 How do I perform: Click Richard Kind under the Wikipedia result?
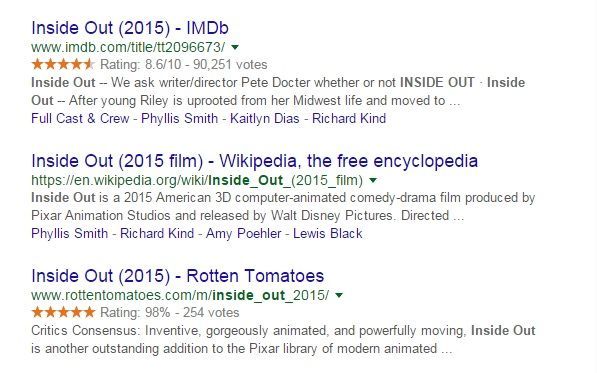coord(157,233)
